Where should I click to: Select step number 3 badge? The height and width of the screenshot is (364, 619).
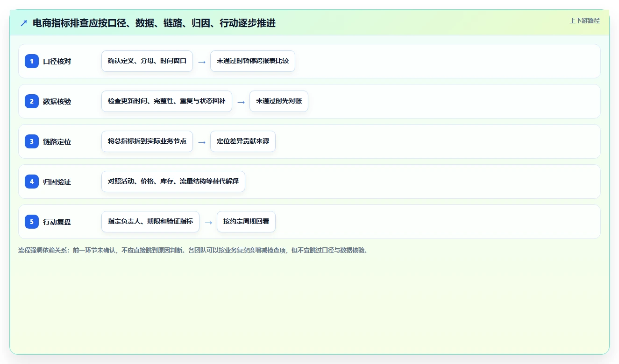pyautogui.click(x=32, y=141)
